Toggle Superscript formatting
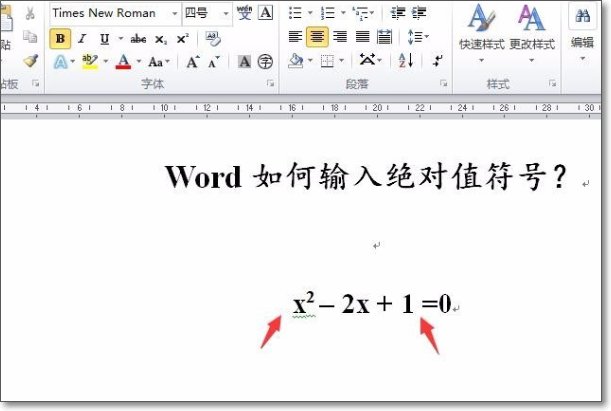Viewport: 611px width, 411px height. point(182,39)
